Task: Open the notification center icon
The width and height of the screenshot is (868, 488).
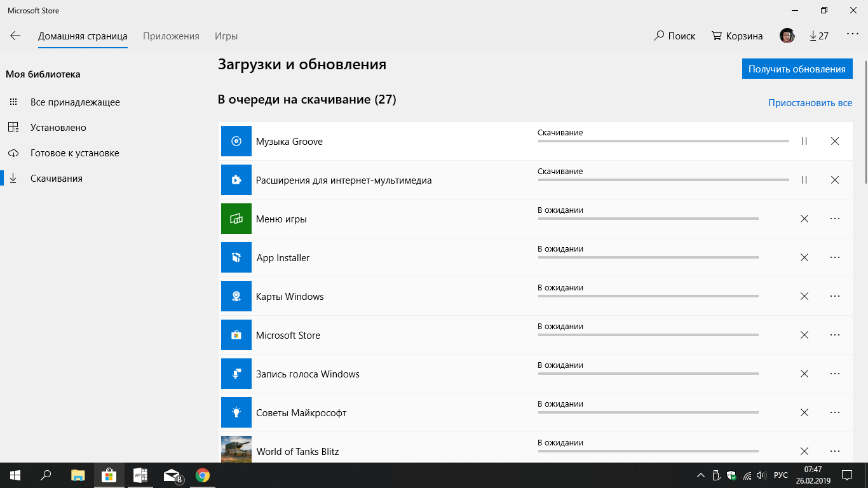Action: click(847, 475)
